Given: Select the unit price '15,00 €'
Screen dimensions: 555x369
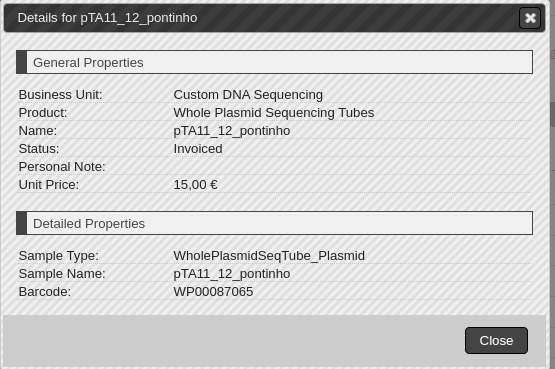Looking at the screenshot, I should (x=195, y=185).
